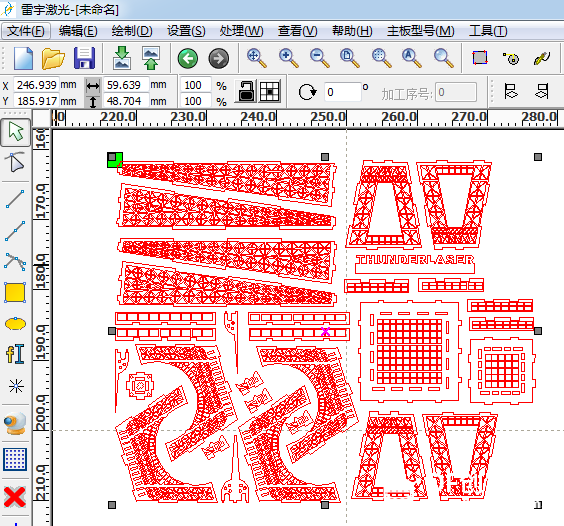Select the polyline drawing tool

click(x=15, y=231)
